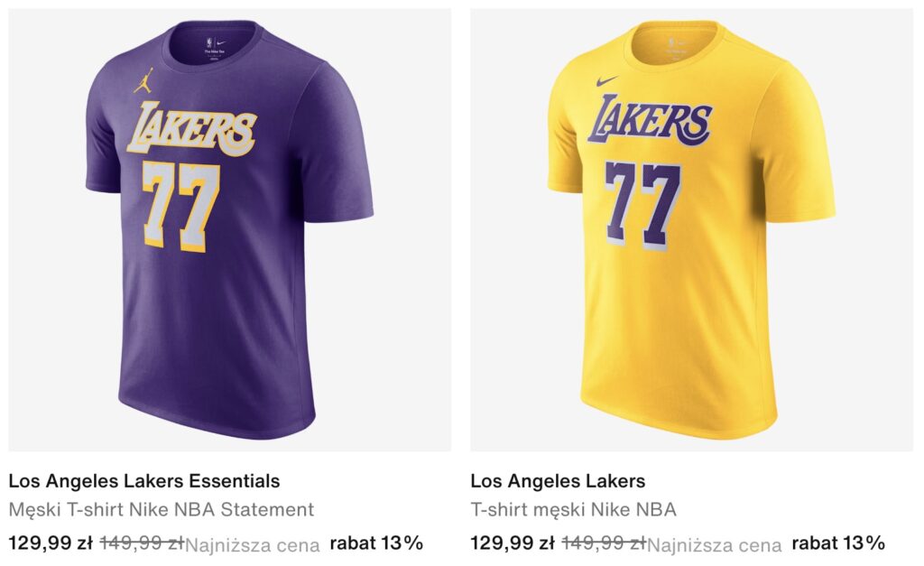Screen dimensions: 924x566
Task: Click the Nike swoosh on yellow shirt
Action: (x=607, y=81)
